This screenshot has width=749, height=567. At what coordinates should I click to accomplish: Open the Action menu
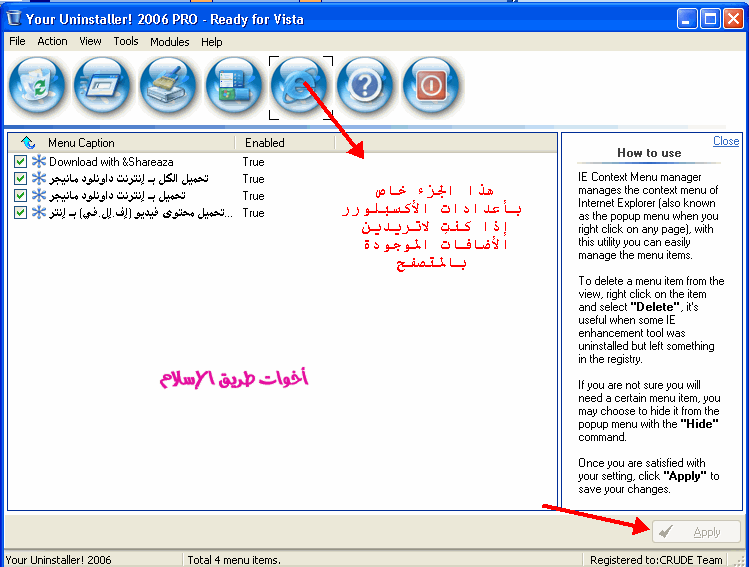point(53,42)
